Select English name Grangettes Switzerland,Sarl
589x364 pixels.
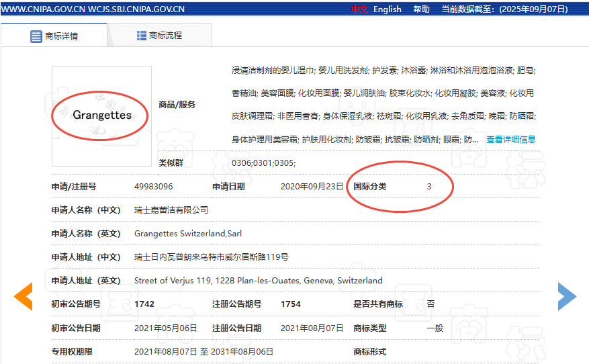188,233
